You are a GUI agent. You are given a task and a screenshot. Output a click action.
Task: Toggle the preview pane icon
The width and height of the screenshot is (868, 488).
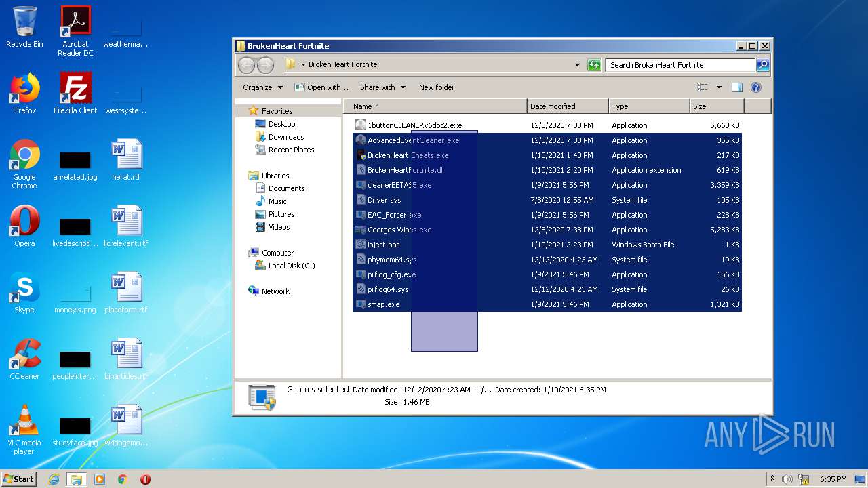[737, 87]
